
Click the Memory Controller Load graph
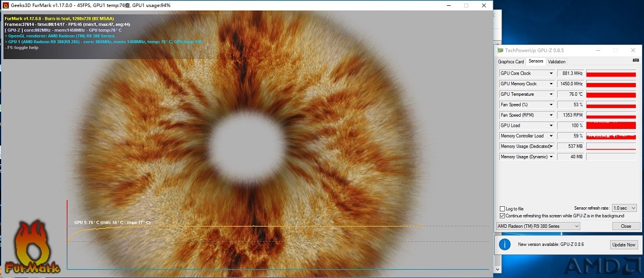[x=611, y=136]
